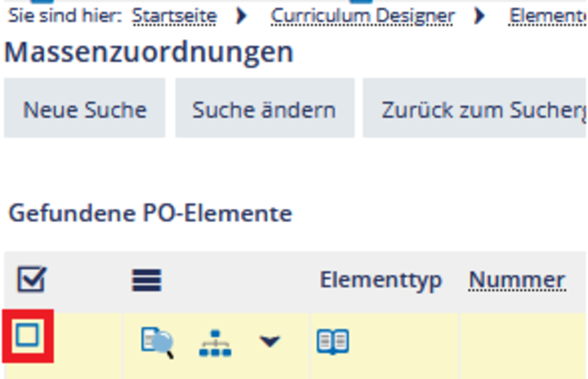The width and height of the screenshot is (588, 379).
Task: Click the Massenzuordnungen page title
Action: (149, 52)
